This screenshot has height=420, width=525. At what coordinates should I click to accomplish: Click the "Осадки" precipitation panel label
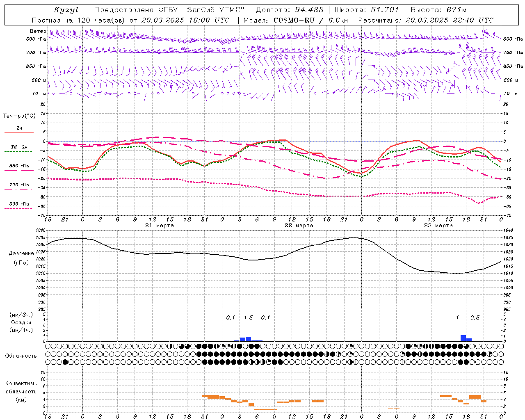pyautogui.click(x=21, y=322)
